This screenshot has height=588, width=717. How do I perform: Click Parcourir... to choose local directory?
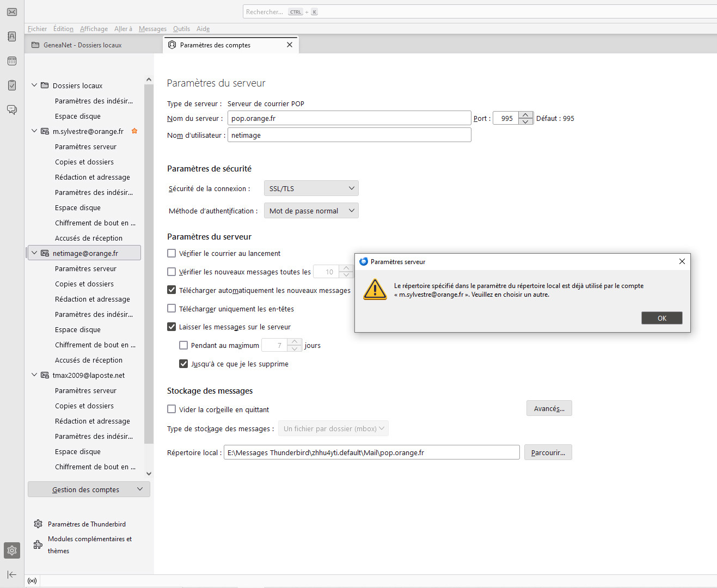click(x=548, y=452)
